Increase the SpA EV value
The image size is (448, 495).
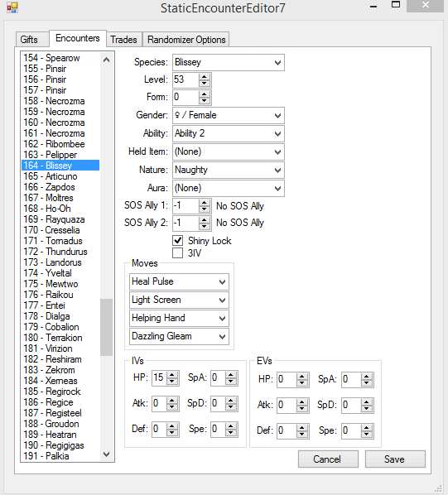pyautogui.click(x=367, y=377)
